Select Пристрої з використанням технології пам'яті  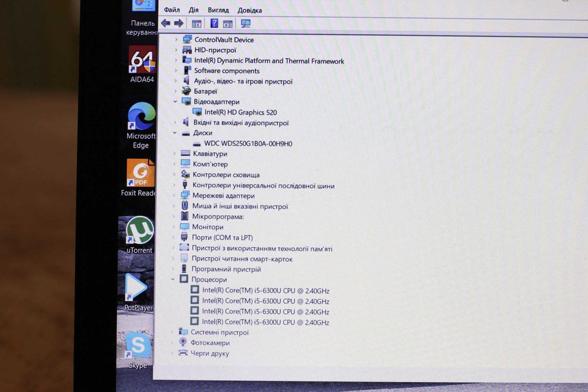pyautogui.click(x=262, y=248)
